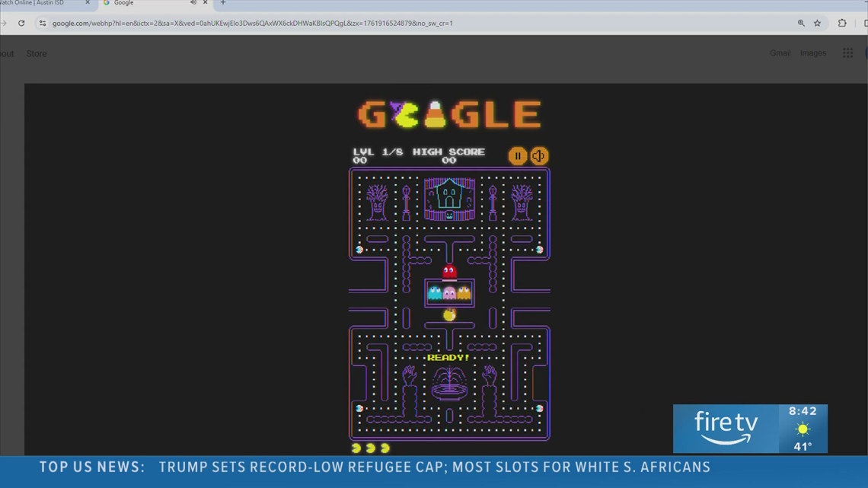Mute the game sound with the speaker button
Screen dimensions: 868x488
click(x=540, y=155)
